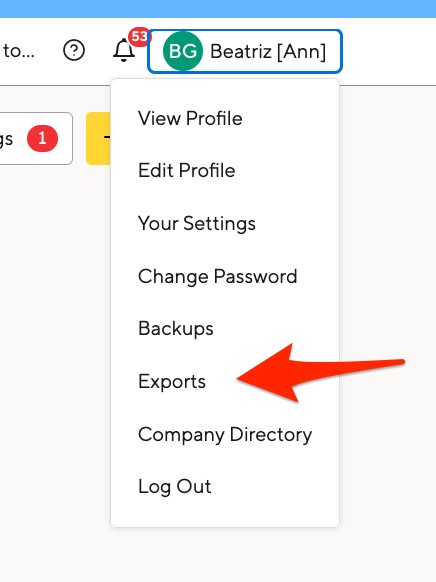This screenshot has height=582, width=436.
Task: Open the help question mark icon
Action: tap(74, 50)
